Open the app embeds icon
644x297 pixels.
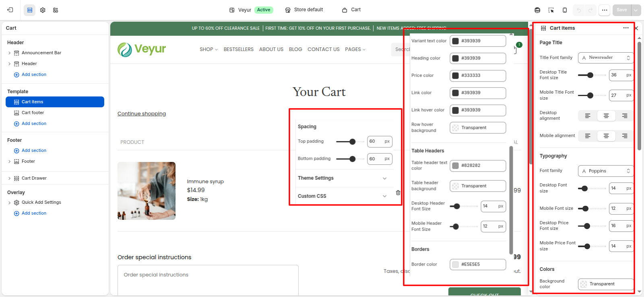point(56,10)
